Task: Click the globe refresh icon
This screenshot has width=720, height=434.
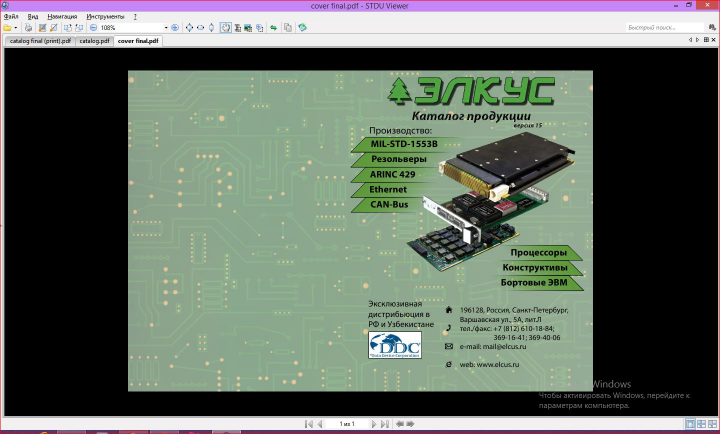Action: tap(302, 28)
